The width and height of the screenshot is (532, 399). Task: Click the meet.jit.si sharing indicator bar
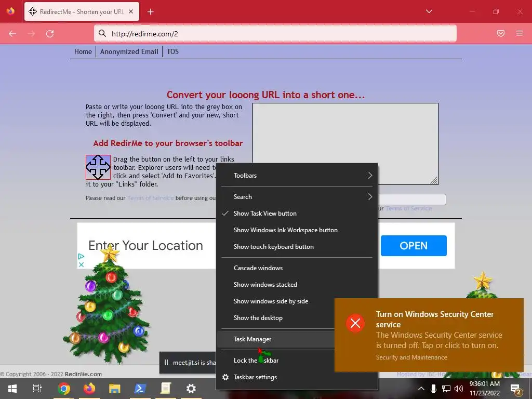point(188,363)
